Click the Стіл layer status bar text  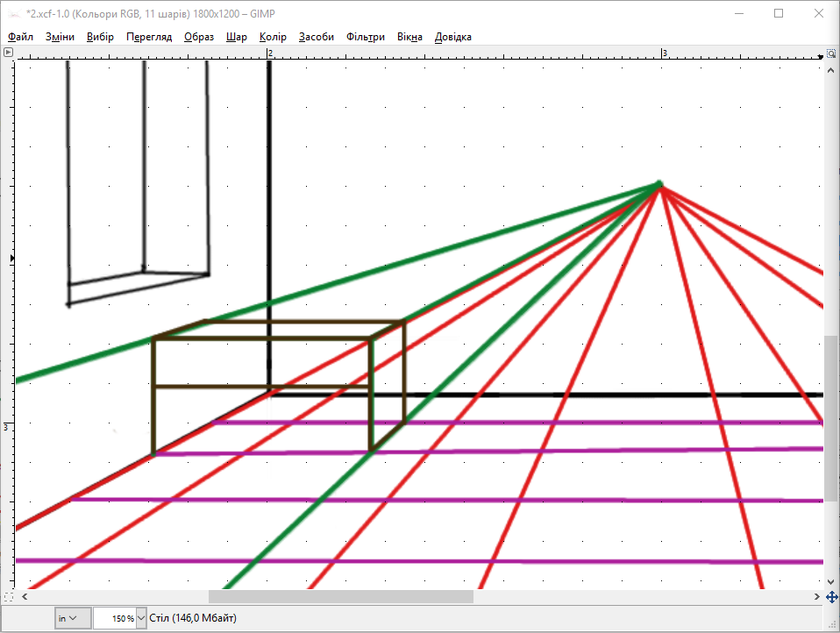pos(193,618)
